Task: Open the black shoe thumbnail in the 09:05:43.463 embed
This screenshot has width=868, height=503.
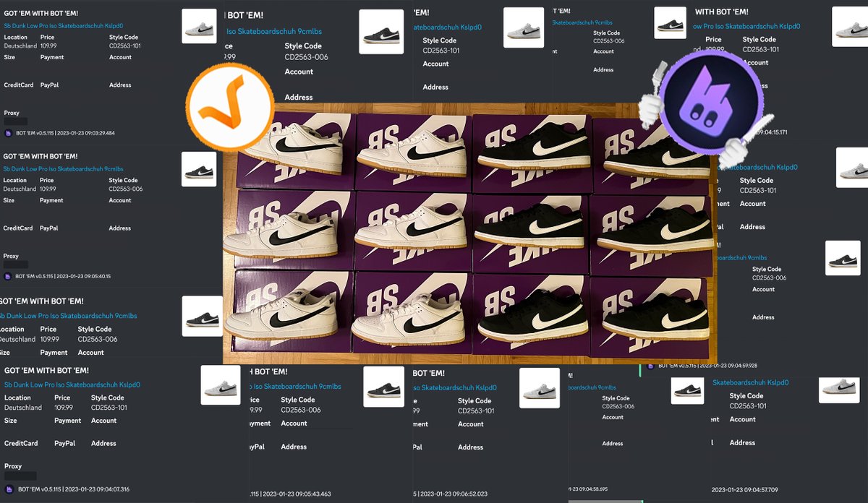Action: 383,387
